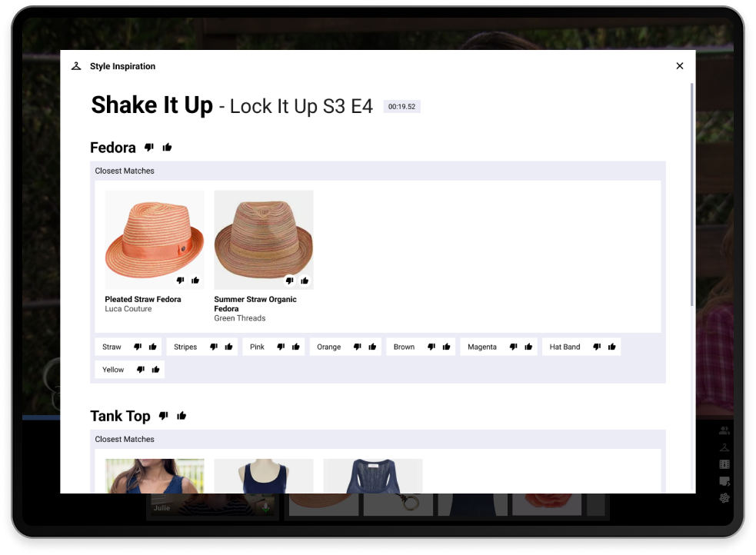This screenshot has height=555, width=756.
Task: Thumbs down the Orange attribute tag
Action: 357,347
